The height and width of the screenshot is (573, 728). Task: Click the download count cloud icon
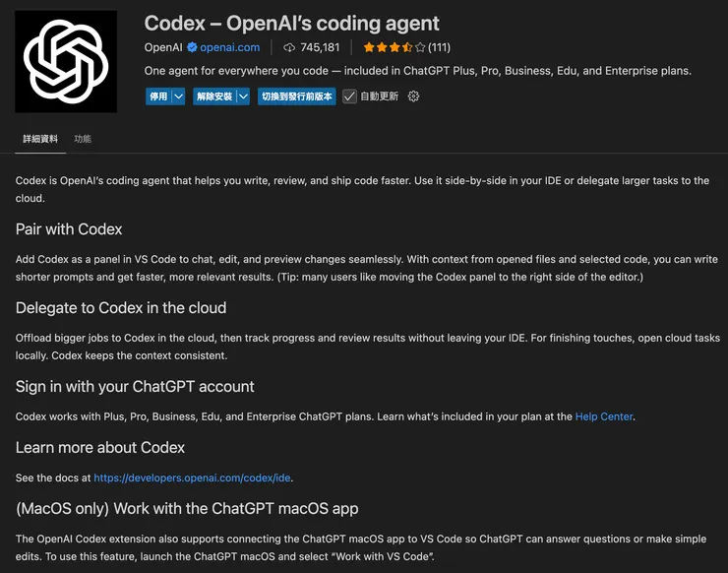click(x=289, y=47)
